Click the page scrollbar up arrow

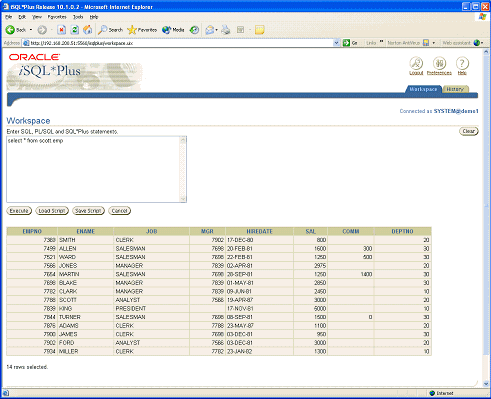(x=486, y=52)
